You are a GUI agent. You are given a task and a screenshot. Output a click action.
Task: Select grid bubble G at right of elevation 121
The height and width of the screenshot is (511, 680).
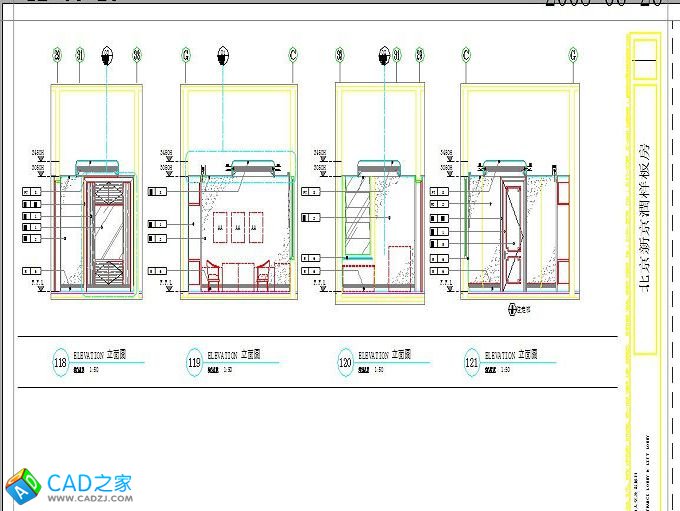click(x=573, y=55)
